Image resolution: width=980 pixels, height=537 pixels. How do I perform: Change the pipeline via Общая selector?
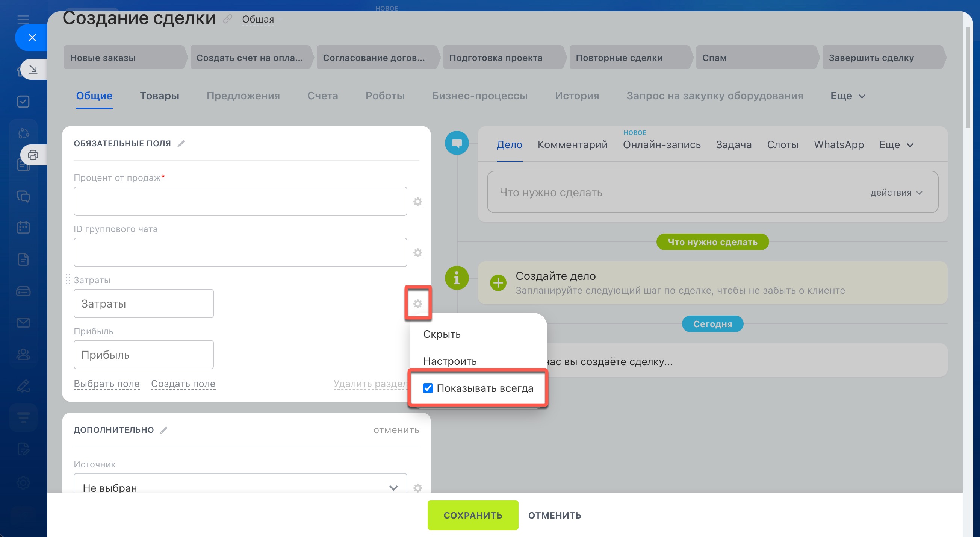pyautogui.click(x=258, y=19)
